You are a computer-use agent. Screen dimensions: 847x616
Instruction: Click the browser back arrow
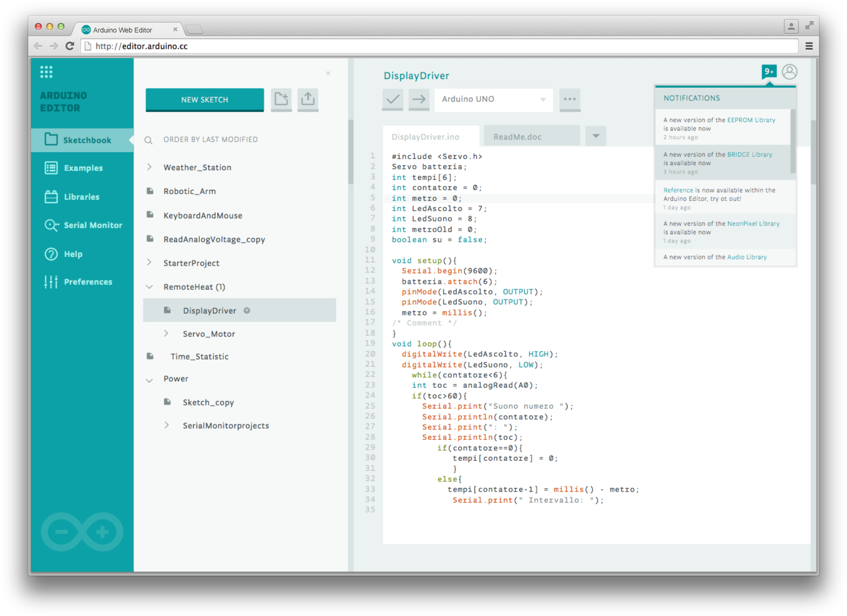38,46
